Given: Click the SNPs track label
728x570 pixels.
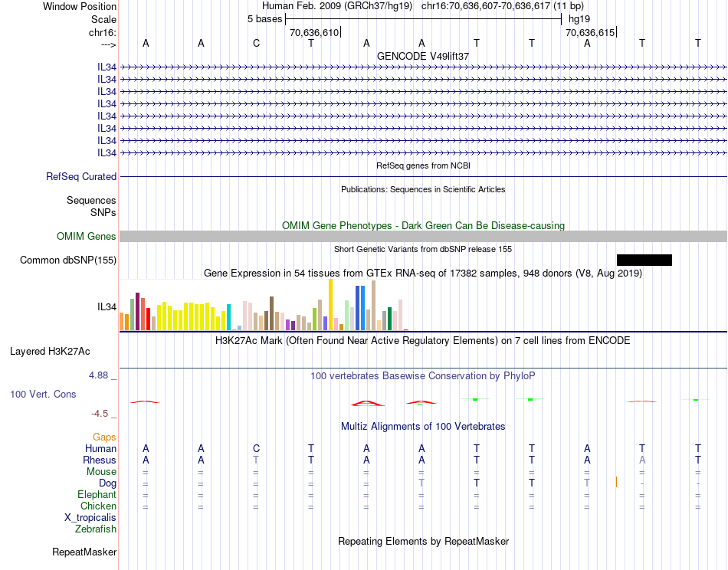Looking at the screenshot, I should click(103, 212).
